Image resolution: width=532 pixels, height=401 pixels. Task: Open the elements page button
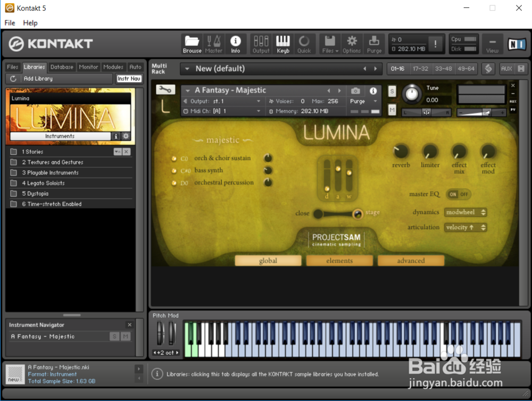click(339, 261)
